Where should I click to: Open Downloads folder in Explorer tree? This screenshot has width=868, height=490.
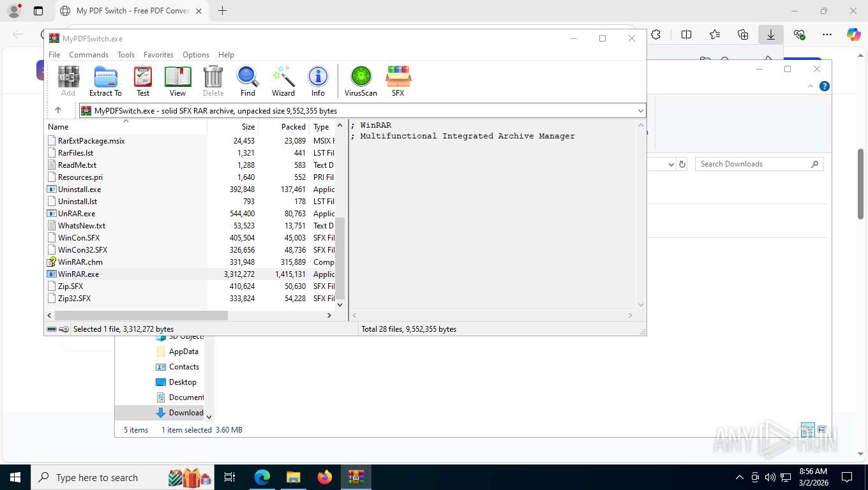point(180,413)
